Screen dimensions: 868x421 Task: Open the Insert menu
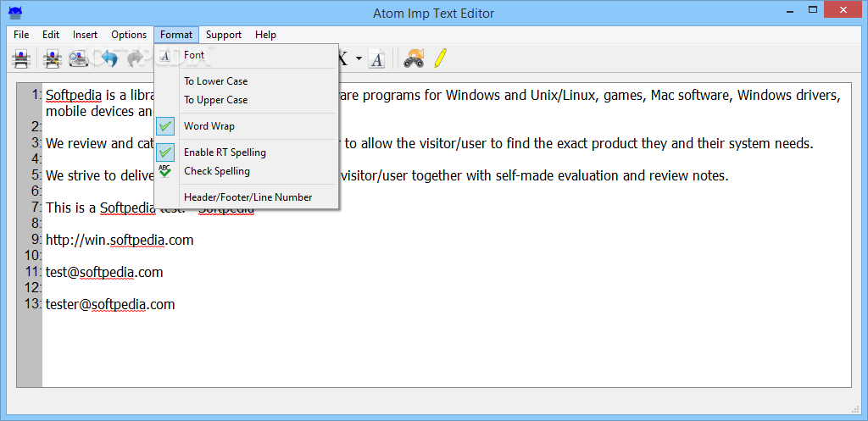pyautogui.click(x=86, y=35)
